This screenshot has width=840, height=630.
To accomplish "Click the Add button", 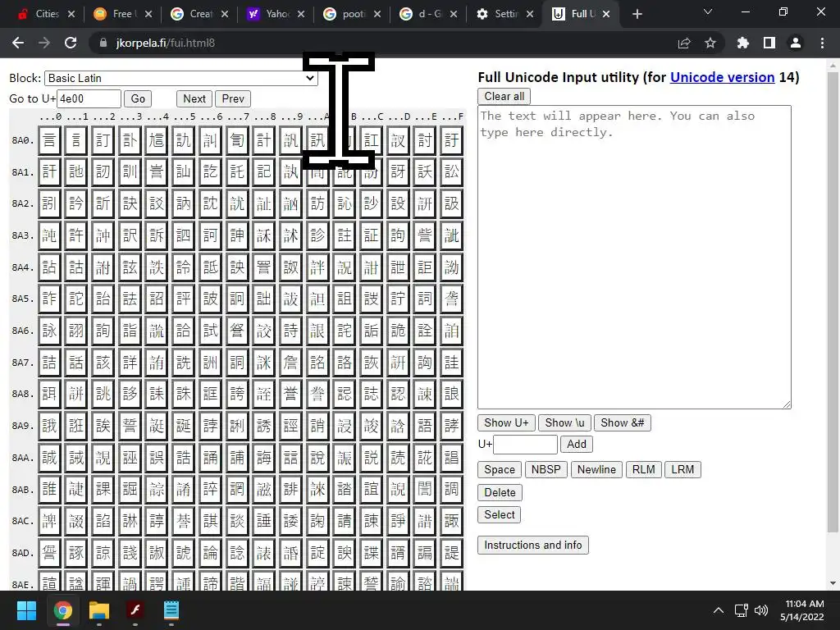I will (577, 444).
